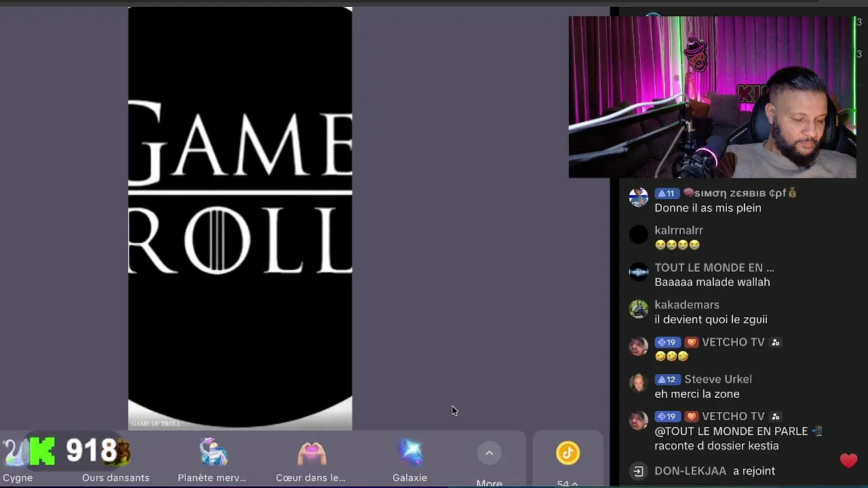Open Simon Zerbib's profile avatar
Viewport: 868px width, 488px height.
coord(639,197)
